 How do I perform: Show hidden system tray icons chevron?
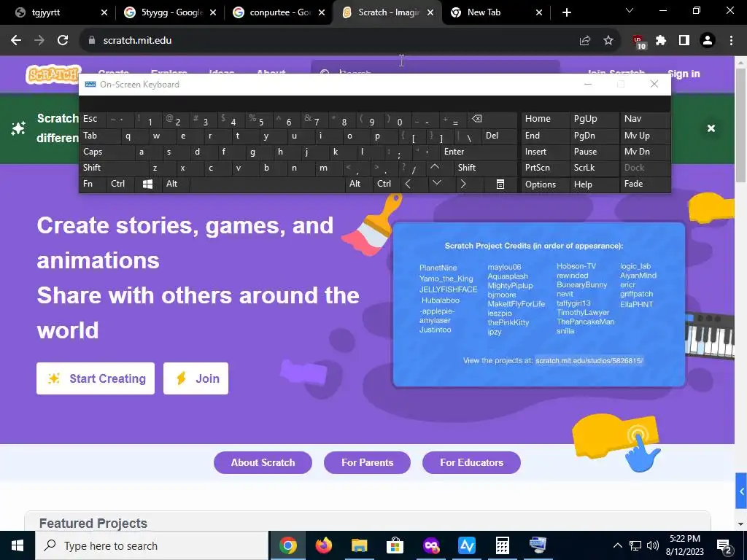[x=617, y=545]
